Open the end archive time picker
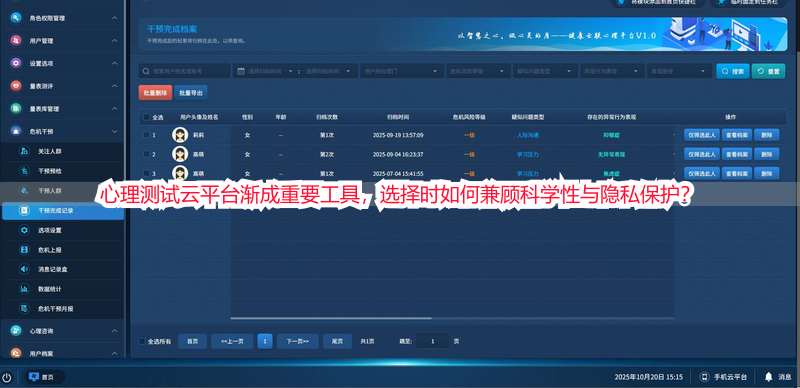Viewport: 800px width, 388px height. (329, 71)
